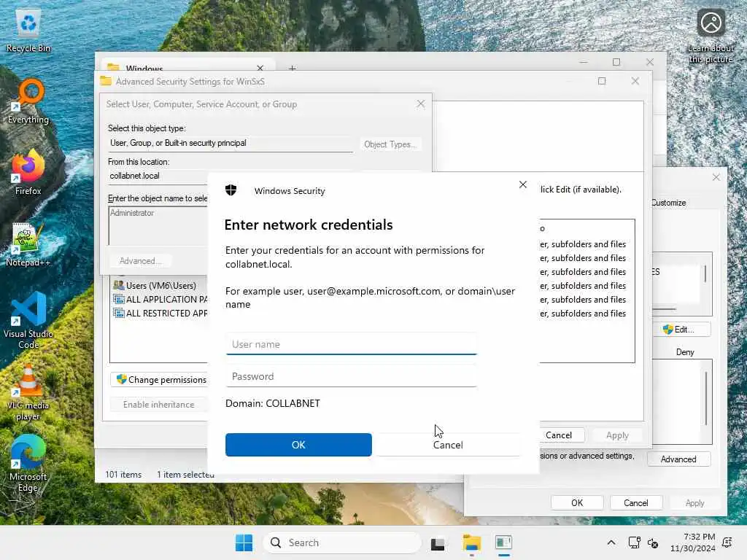The width and height of the screenshot is (747, 560).
Task: Click the object name box containing Administrator
Action: click(158, 226)
